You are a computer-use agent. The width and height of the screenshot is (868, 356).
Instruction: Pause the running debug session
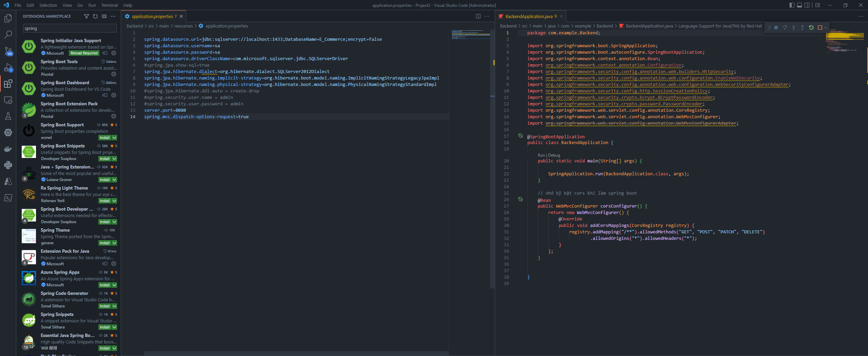tap(776, 27)
